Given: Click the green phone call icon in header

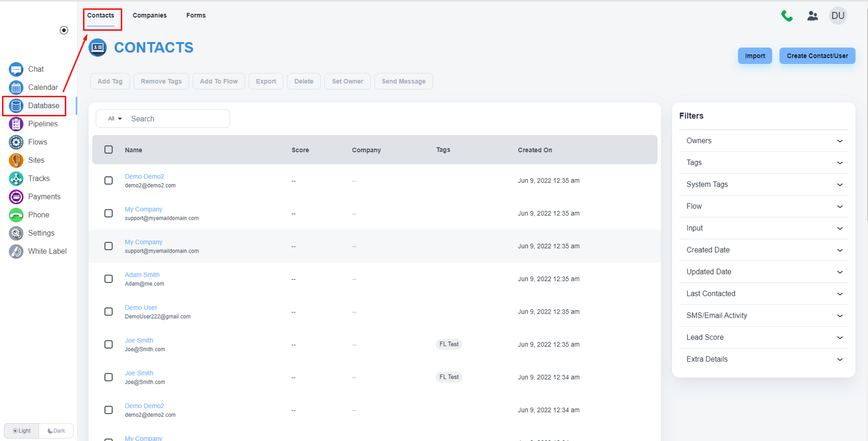Looking at the screenshot, I should (786, 16).
